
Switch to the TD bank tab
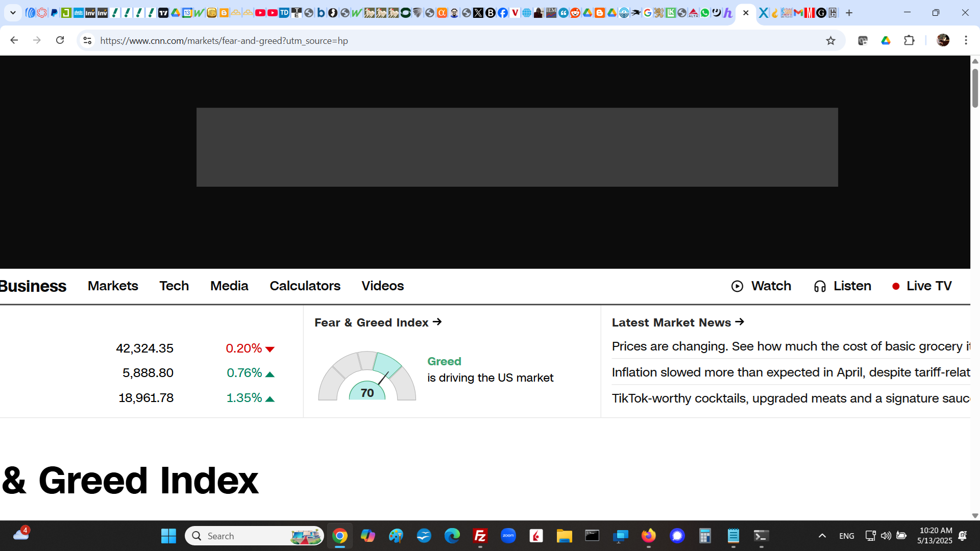[x=284, y=13]
